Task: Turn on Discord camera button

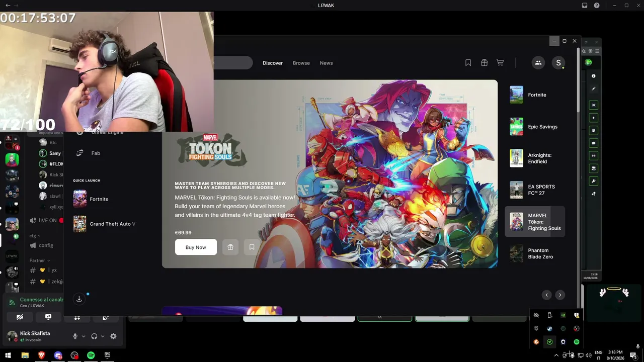Action: click(20, 317)
